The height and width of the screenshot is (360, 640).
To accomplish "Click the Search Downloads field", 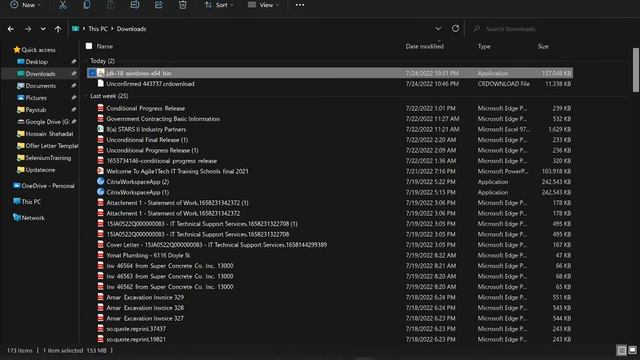I will 551,29.
